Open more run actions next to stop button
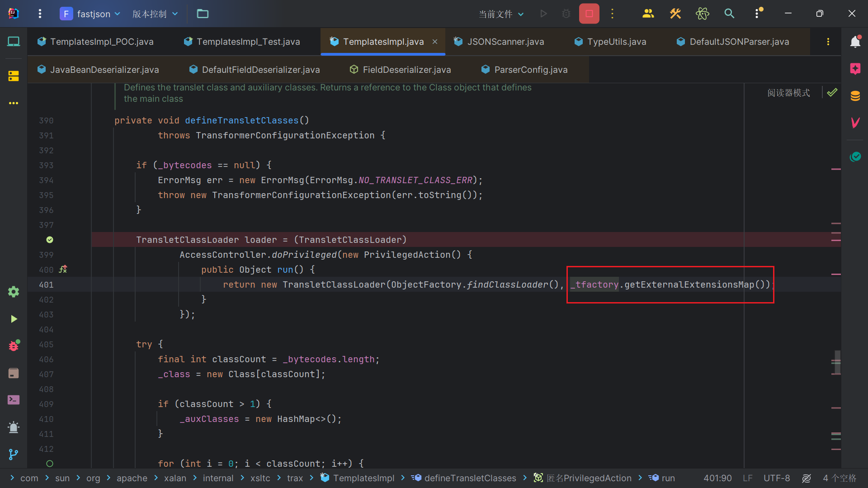The image size is (868, 488). 613,14
